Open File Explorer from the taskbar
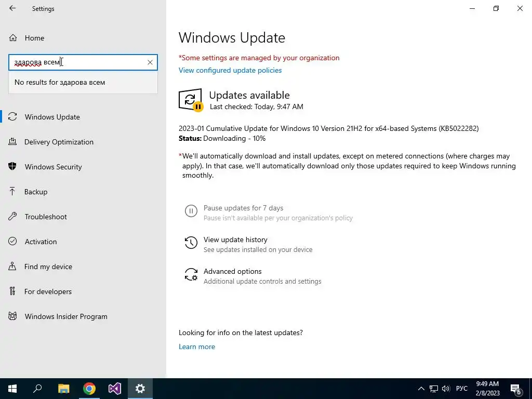The image size is (532, 399). [x=63, y=389]
